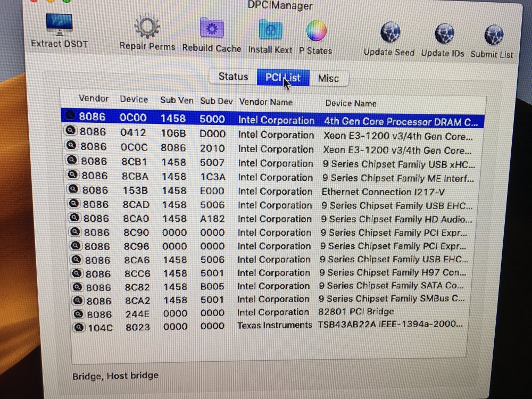Viewport: 532px width, 399px height.
Task: Select the '82801 PCI Bridge' device name
Action: (356, 311)
